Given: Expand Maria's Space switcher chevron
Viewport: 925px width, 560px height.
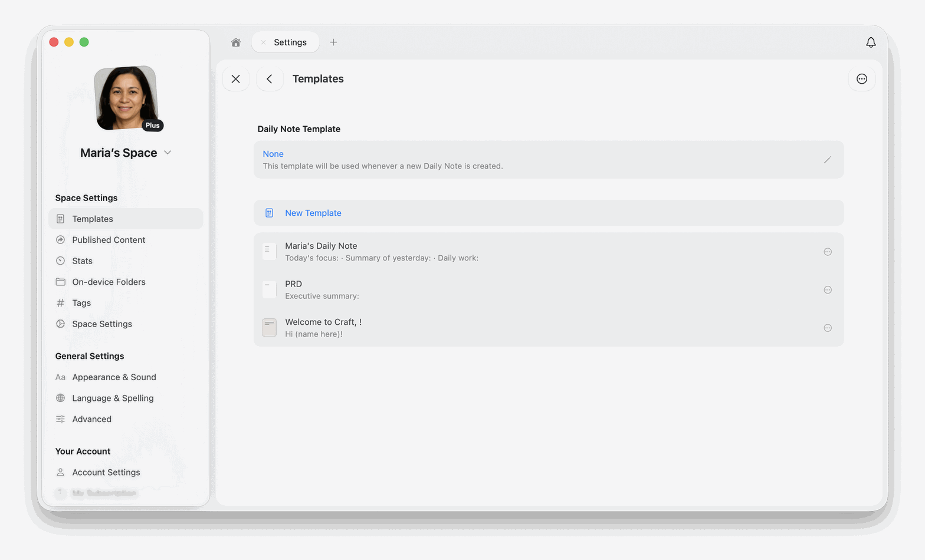Looking at the screenshot, I should pyautogui.click(x=168, y=153).
